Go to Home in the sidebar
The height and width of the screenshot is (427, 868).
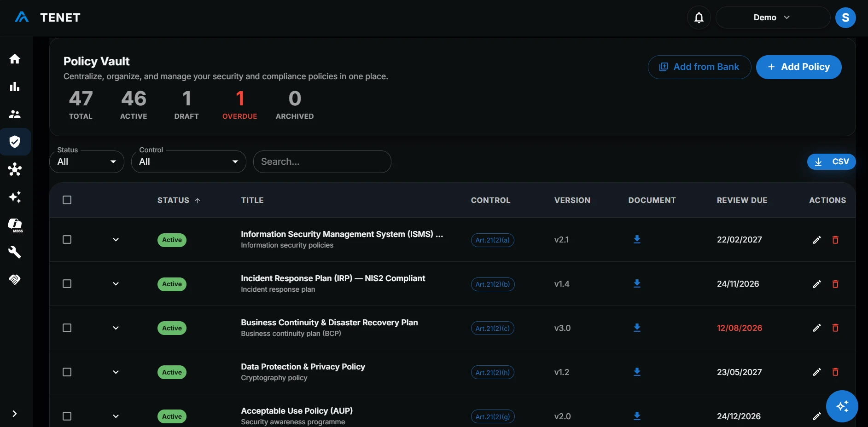point(15,59)
